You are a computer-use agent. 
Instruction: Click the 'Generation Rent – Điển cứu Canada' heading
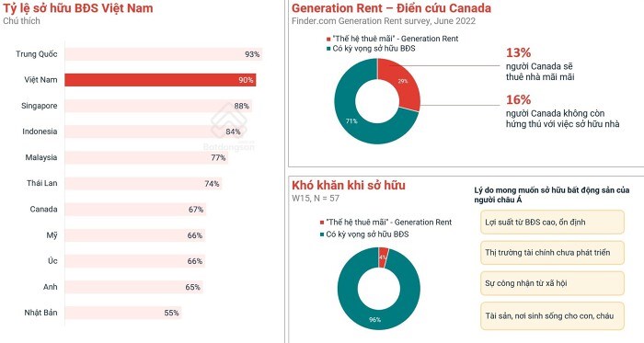pyautogui.click(x=391, y=7)
